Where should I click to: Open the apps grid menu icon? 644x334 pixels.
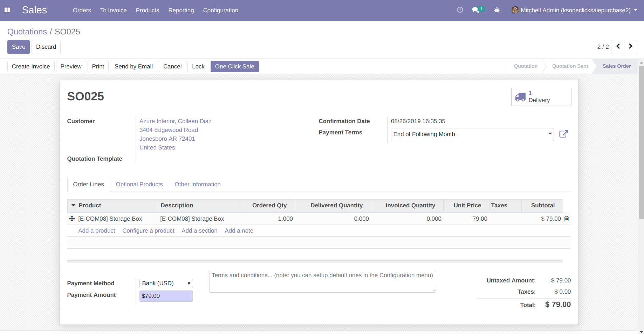(7, 10)
